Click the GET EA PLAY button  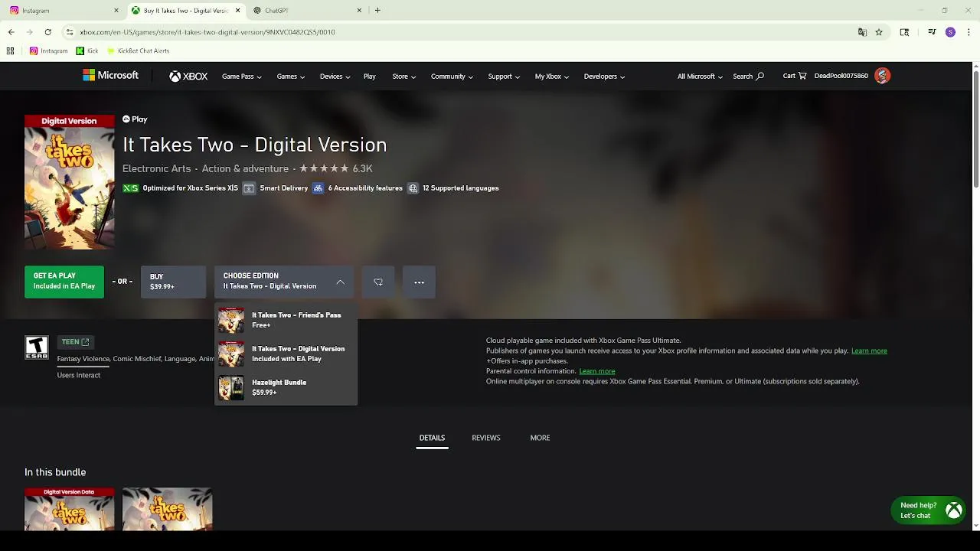click(64, 282)
